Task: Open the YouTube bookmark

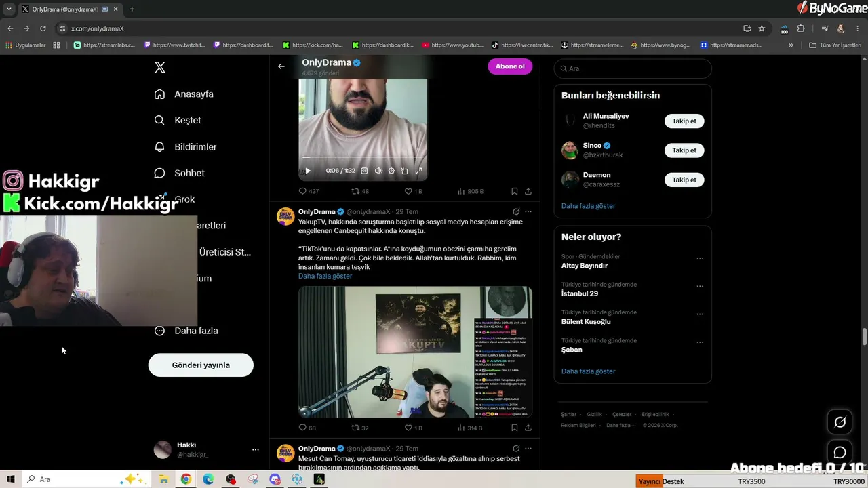Action: pos(453,45)
